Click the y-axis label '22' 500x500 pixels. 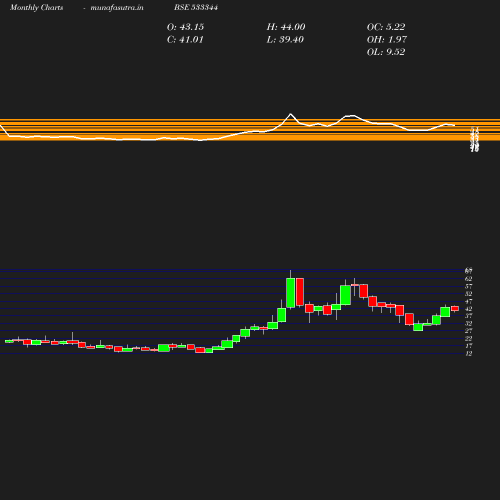coord(469,339)
